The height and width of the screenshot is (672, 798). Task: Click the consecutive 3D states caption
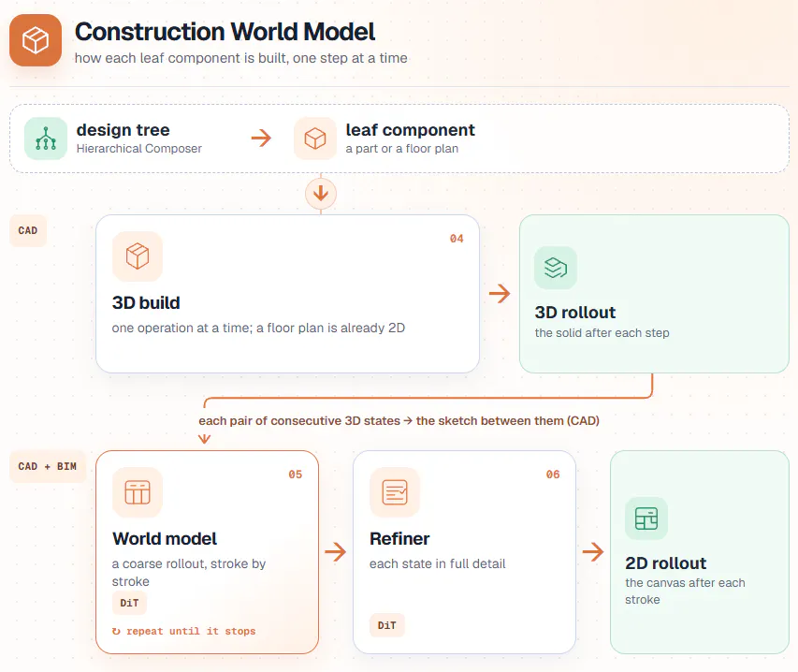tap(399, 421)
